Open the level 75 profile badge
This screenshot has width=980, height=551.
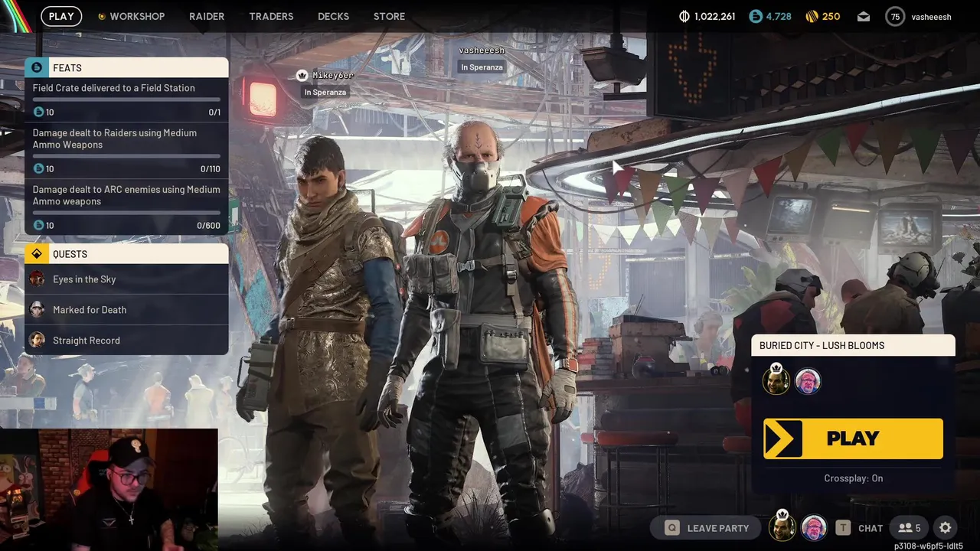(895, 16)
